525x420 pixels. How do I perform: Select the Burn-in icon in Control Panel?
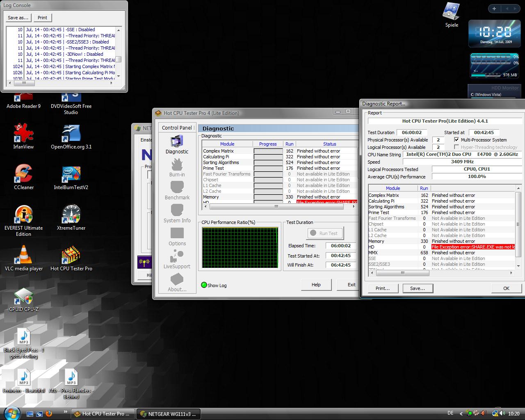coord(177,164)
